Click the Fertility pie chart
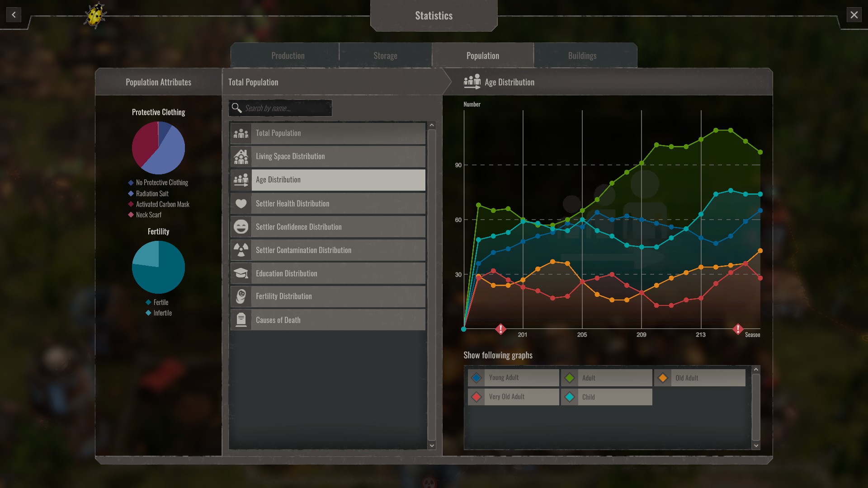Viewport: 868px width, 488px height. click(158, 267)
